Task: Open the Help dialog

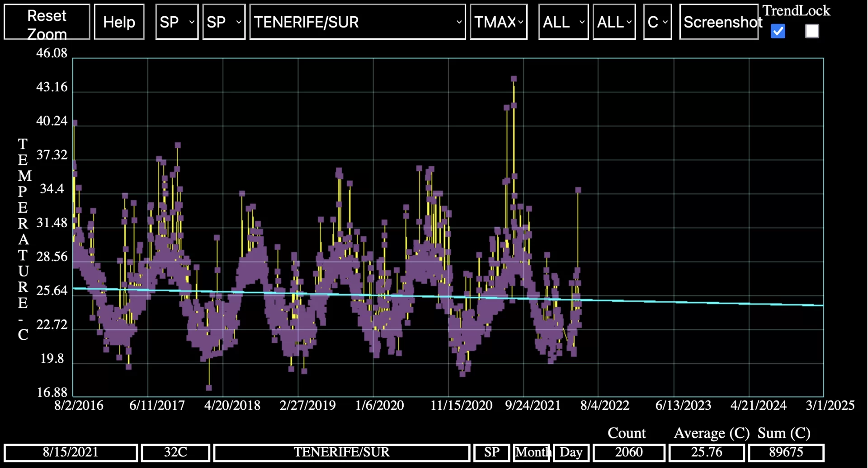Action: 119,21
